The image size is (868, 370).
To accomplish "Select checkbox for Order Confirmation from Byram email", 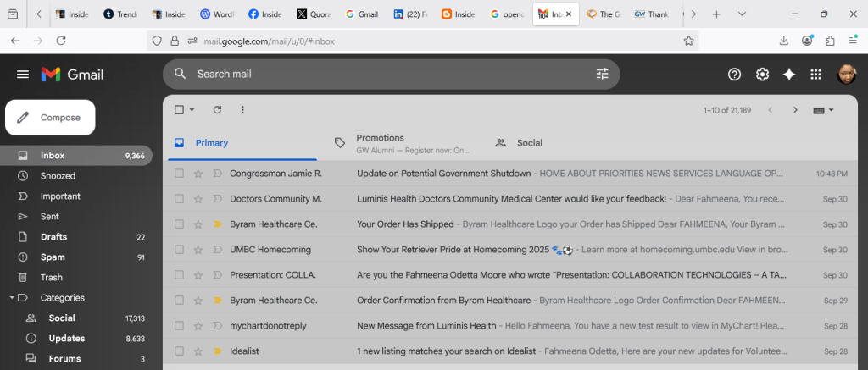I will click(179, 301).
